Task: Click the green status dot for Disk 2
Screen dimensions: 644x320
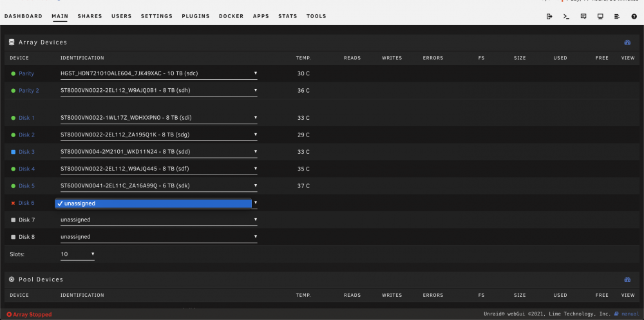Action: tap(13, 135)
